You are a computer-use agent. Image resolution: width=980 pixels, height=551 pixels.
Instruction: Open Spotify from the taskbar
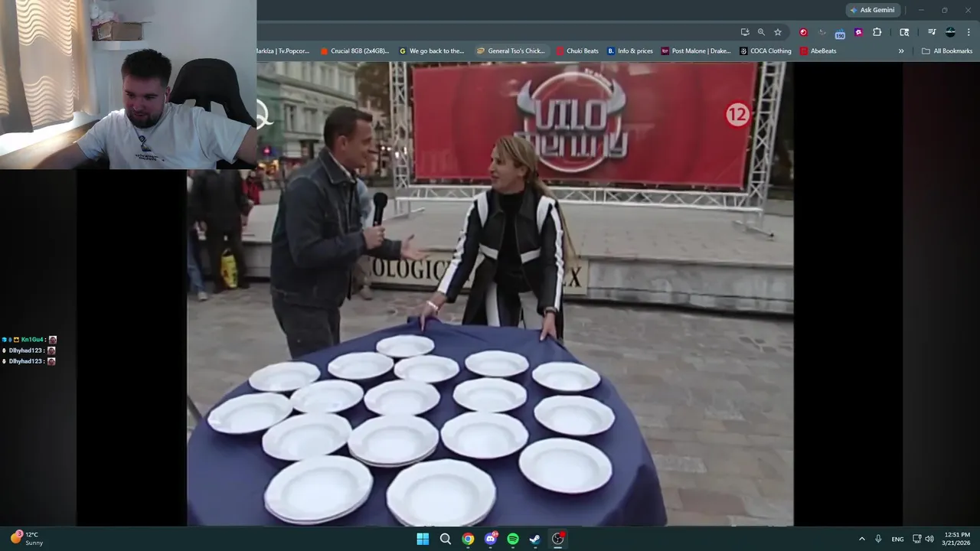pos(513,539)
